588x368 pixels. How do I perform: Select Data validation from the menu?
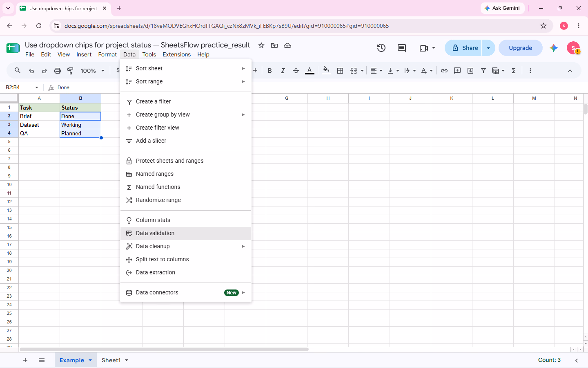pyautogui.click(x=186, y=233)
